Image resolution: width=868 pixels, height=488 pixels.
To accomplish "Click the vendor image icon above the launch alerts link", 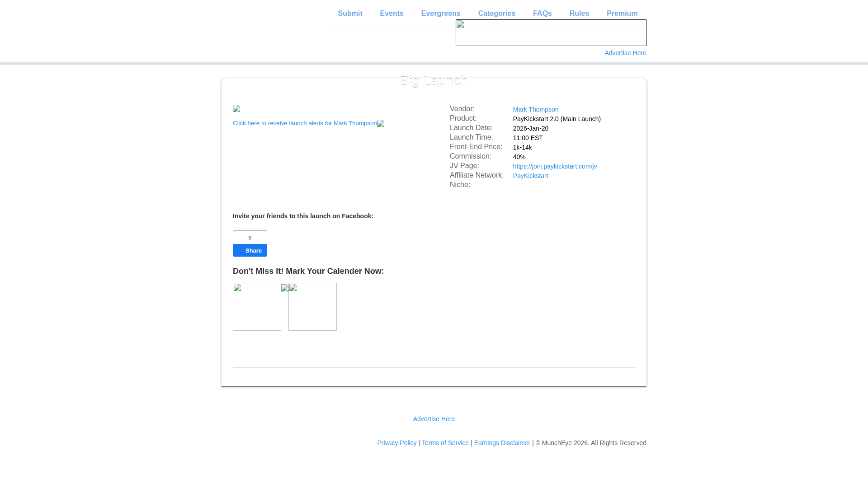I will tap(236, 109).
